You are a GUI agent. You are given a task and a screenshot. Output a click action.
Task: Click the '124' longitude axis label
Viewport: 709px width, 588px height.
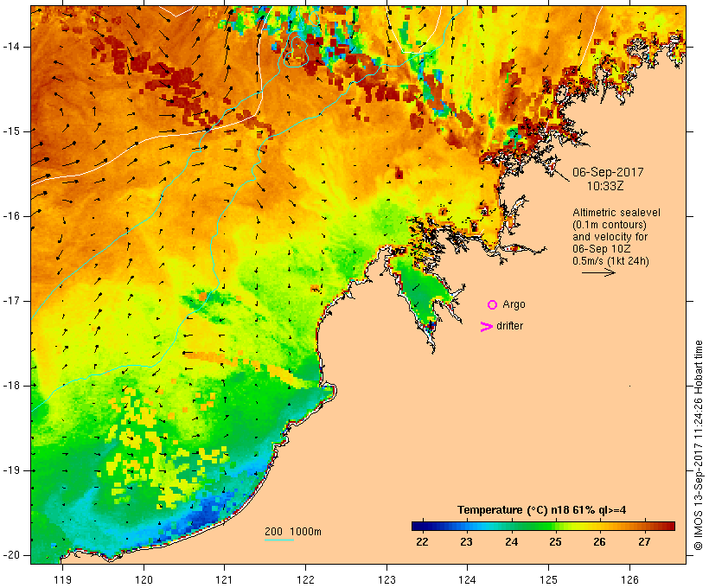pyautogui.click(x=467, y=580)
